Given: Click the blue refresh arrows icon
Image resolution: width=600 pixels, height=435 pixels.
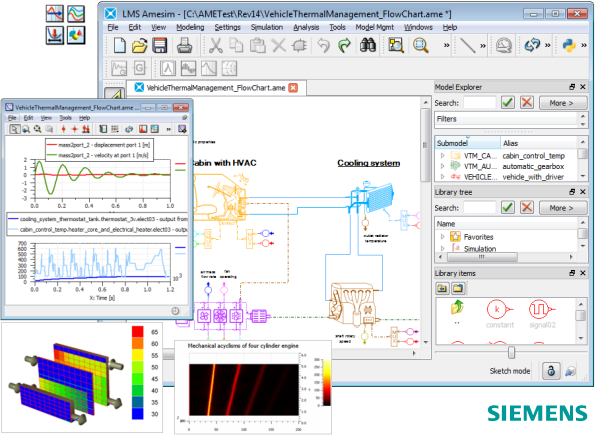Looking at the screenshot, I should tap(532, 46).
